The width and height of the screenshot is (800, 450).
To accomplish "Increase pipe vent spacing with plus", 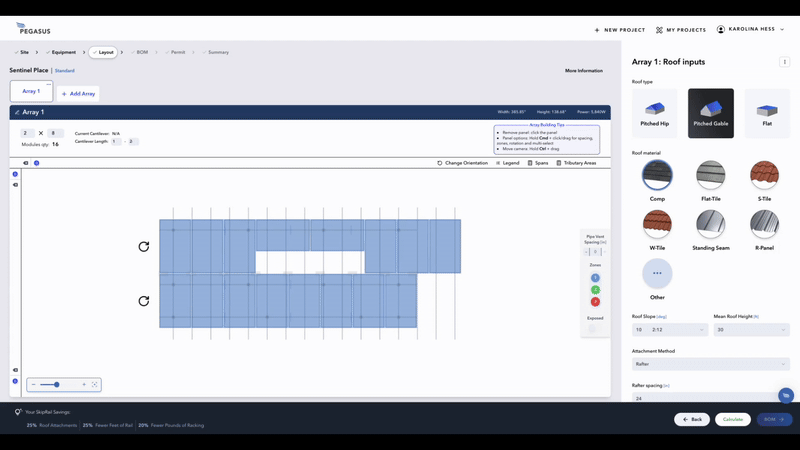I will 604,252.
